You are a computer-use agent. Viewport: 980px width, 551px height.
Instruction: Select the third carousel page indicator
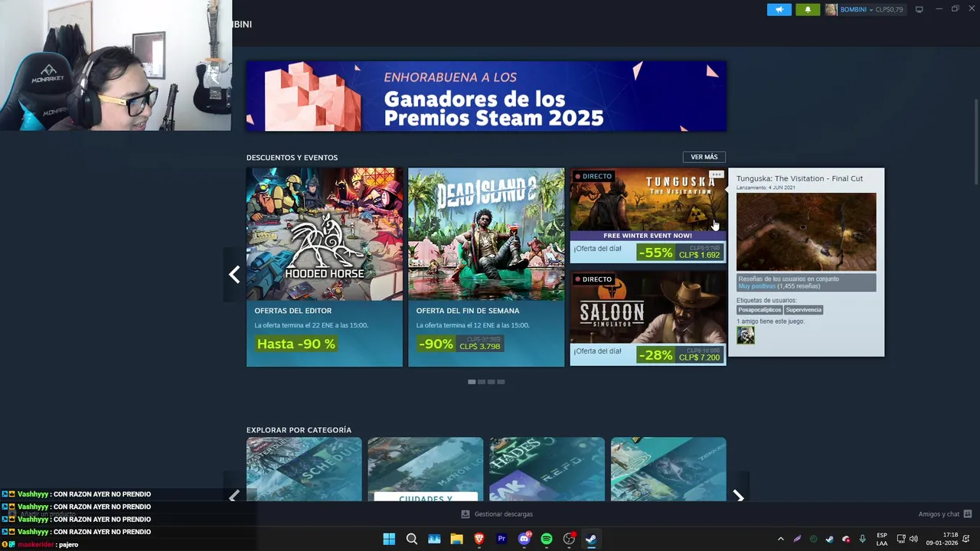coord(491,381)
